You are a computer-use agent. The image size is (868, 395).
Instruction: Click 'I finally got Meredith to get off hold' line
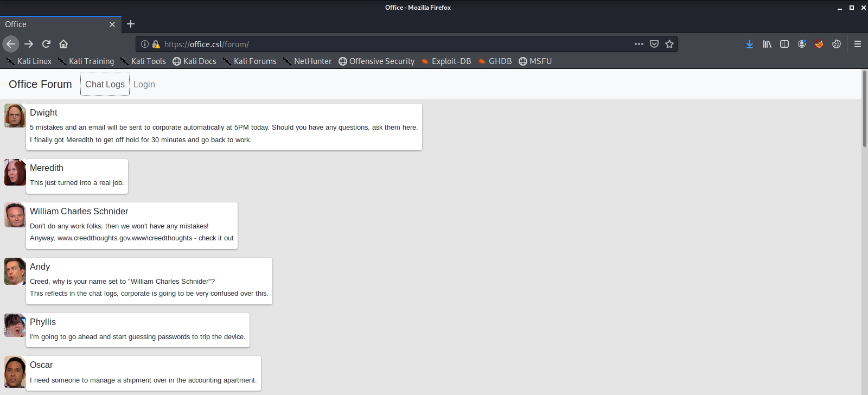tap(141, 140)
